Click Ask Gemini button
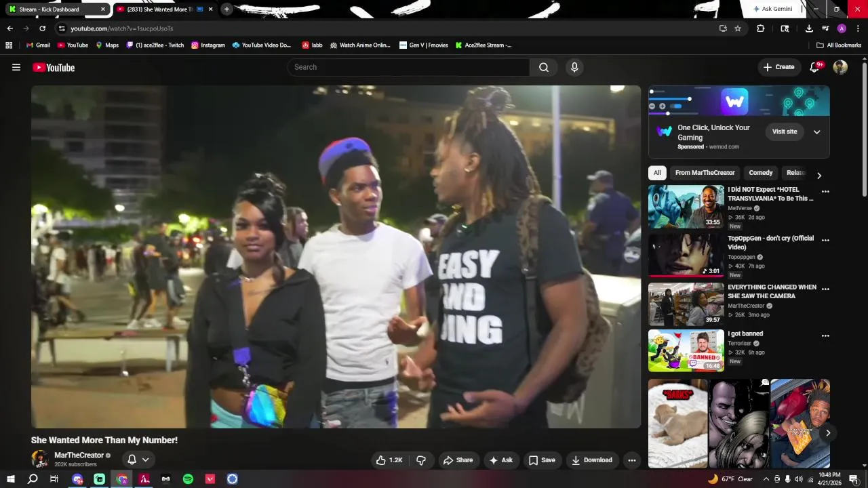868x488 pixels. click(x=772, y=9)
